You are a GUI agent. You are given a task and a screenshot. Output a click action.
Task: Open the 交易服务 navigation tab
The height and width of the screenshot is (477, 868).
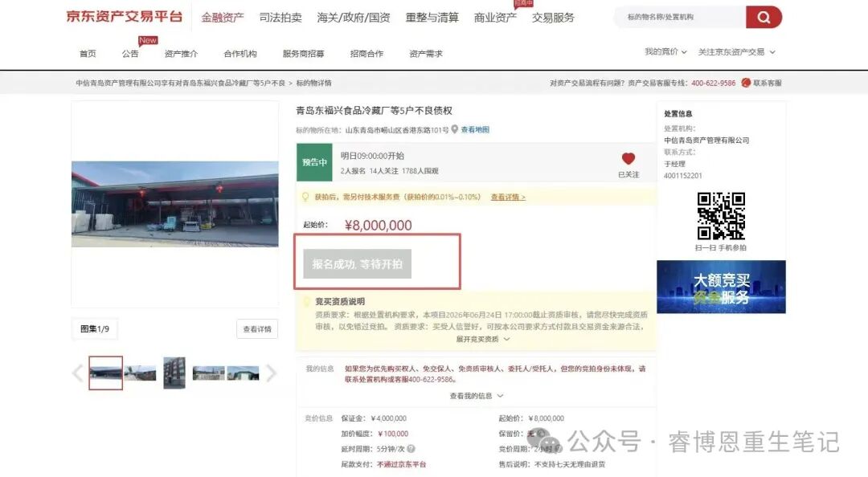click(553, 18)
